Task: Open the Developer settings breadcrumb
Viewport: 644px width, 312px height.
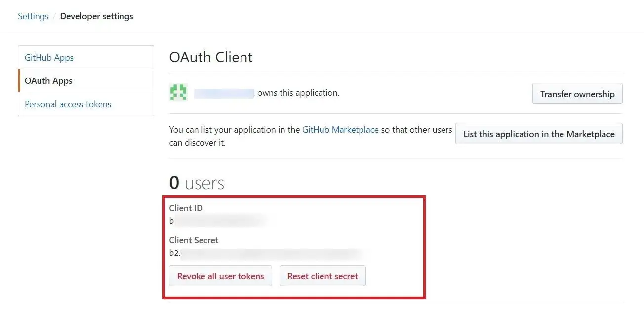Action: (96, 16)
